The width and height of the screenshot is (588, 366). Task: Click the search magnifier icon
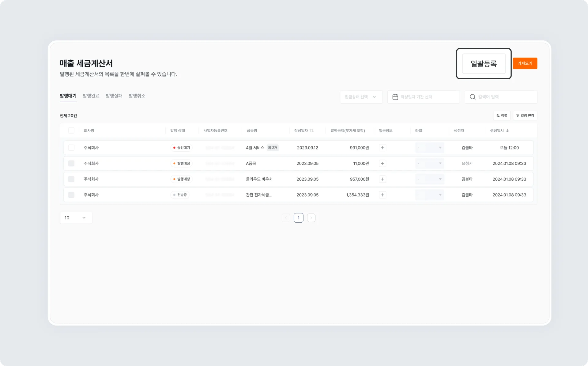473,97
